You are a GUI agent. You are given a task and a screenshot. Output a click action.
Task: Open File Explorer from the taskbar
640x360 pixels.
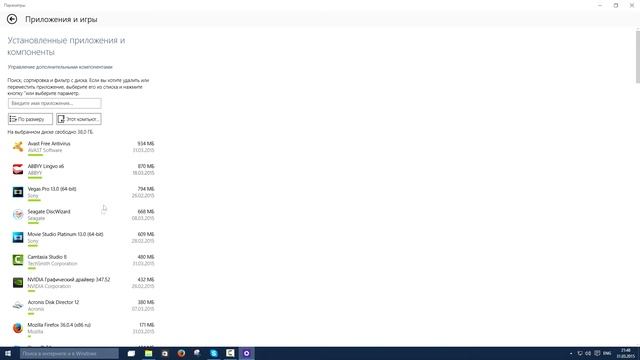coord(149,353)
